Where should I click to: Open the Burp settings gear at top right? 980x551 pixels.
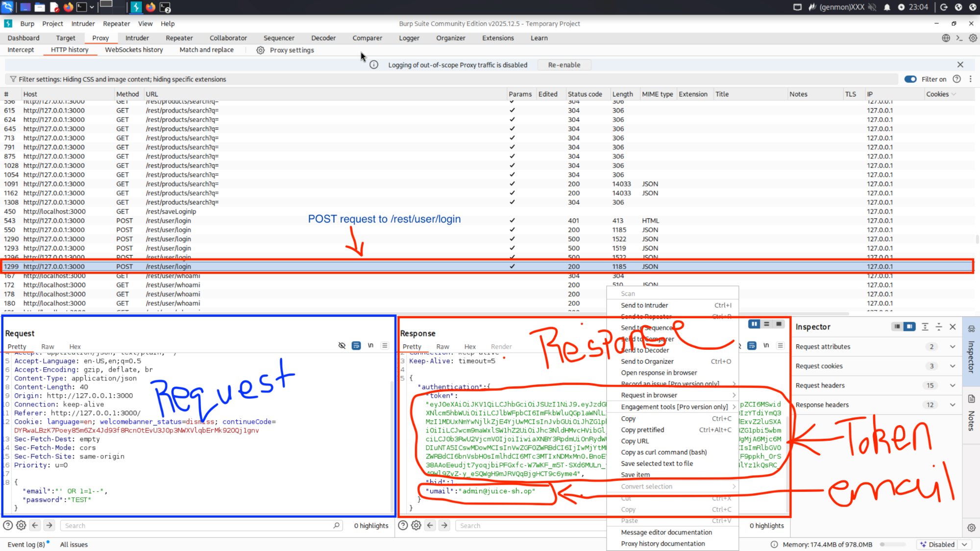[x=973, y=38]
